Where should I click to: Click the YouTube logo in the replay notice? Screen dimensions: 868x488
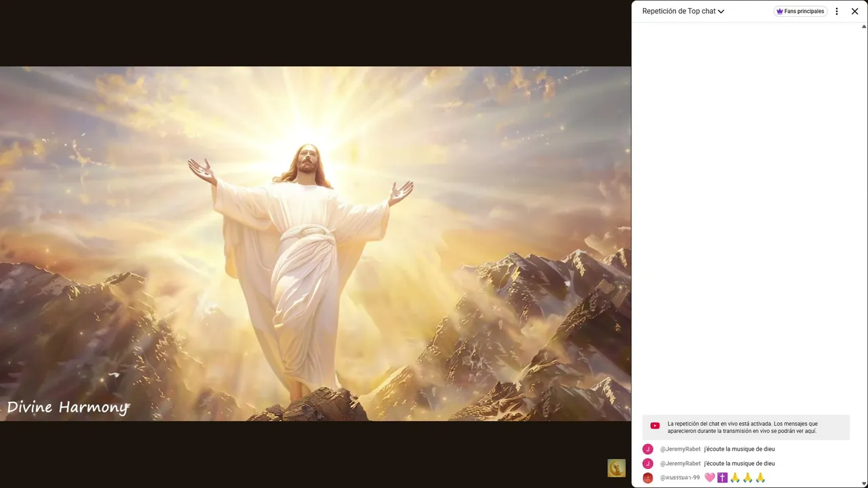click(655, 426)
